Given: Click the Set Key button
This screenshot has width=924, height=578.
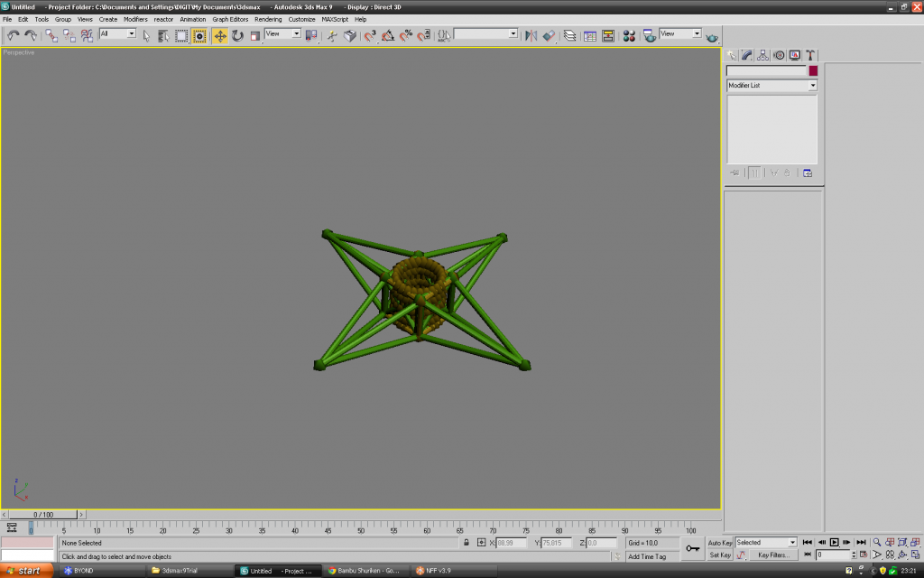Looking at the screenshot, I should tap(720, 555).
